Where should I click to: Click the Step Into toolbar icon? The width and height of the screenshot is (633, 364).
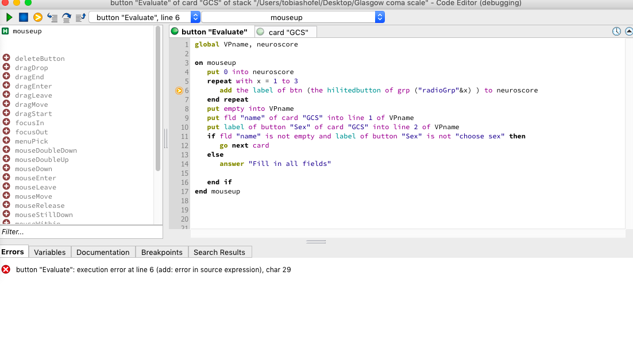(x=52, y=18)
